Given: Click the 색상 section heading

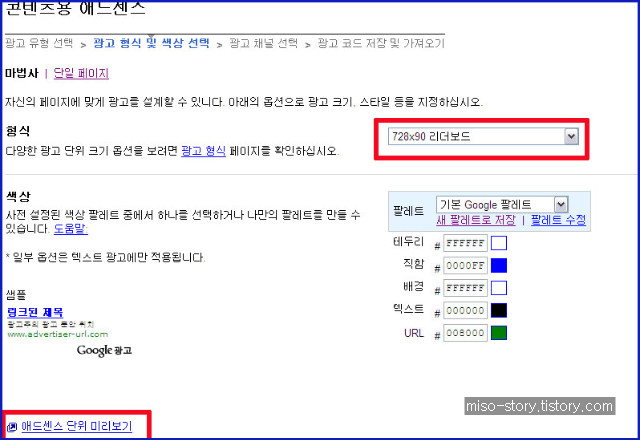Looking at the screenshot, I should pyautogui.click(x=18, y=196).
